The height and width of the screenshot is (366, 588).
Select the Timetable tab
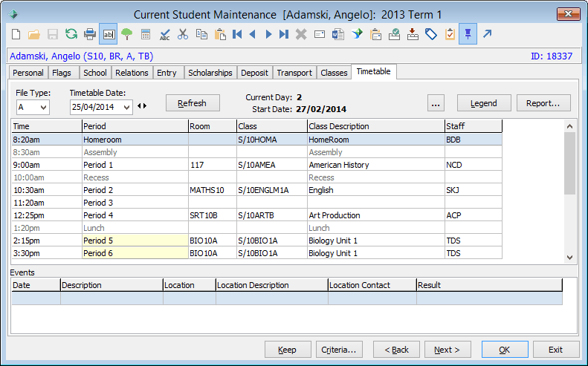pos(373,71)
